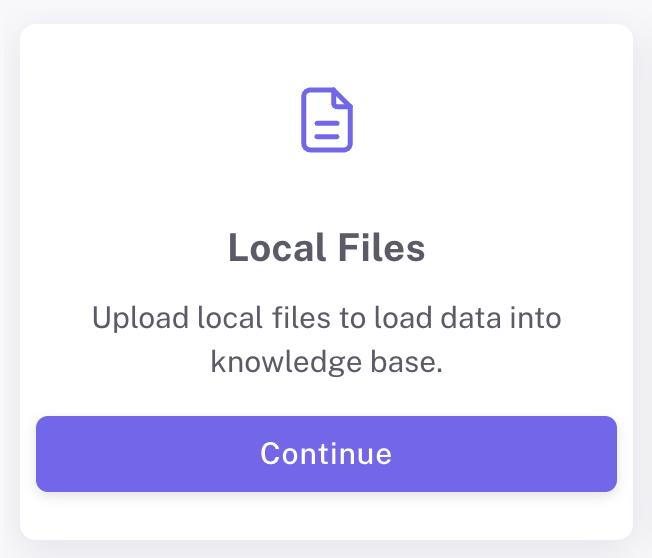
Task: Click the "Upload local files" text line
Action: click(327, 319)
